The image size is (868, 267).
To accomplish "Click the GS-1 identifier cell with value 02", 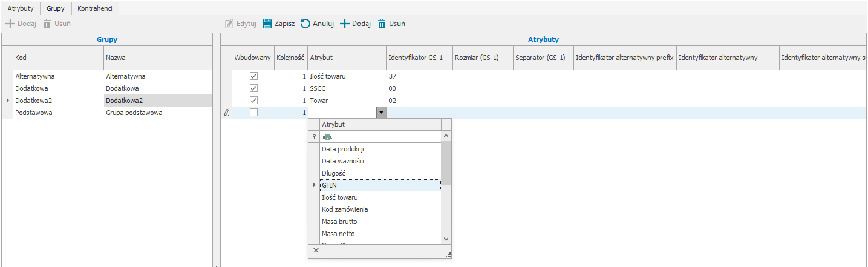I will pyautogui.click(x=419, y=101).
